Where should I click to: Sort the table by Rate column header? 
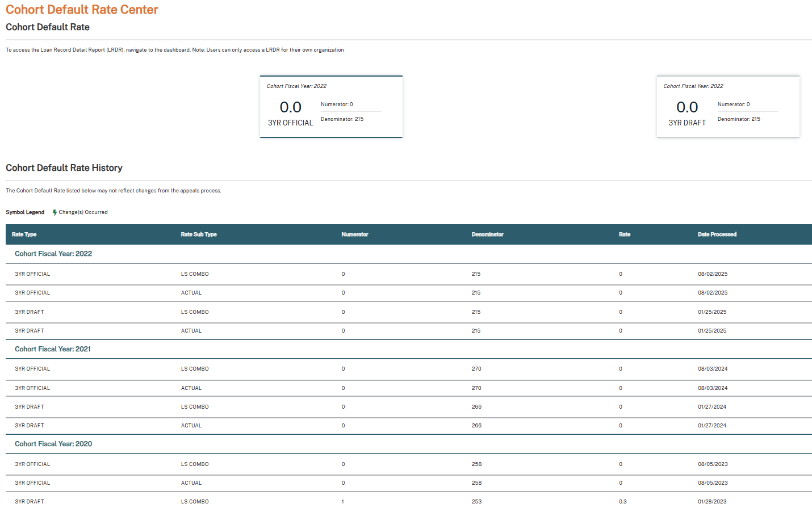(x=624, y=234)
